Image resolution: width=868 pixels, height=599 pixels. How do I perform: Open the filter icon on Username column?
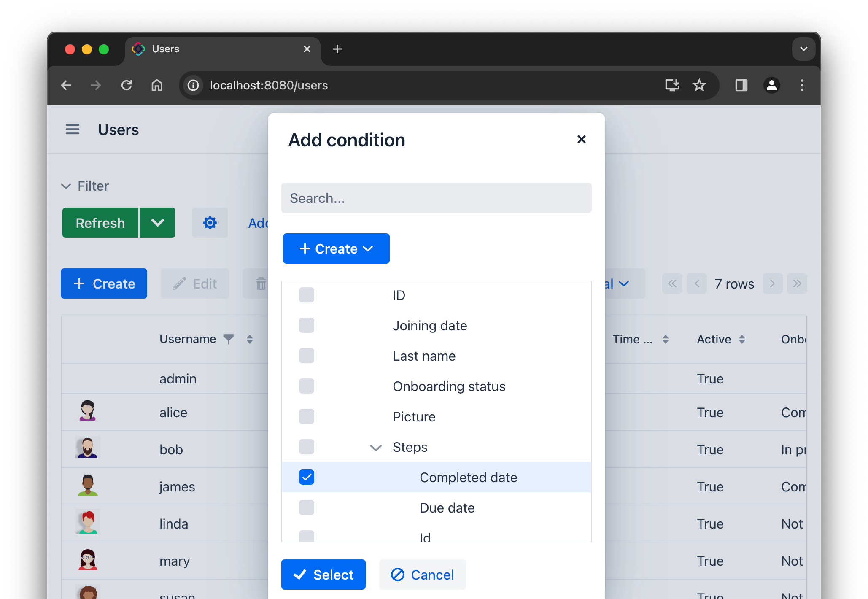point(228,339)
